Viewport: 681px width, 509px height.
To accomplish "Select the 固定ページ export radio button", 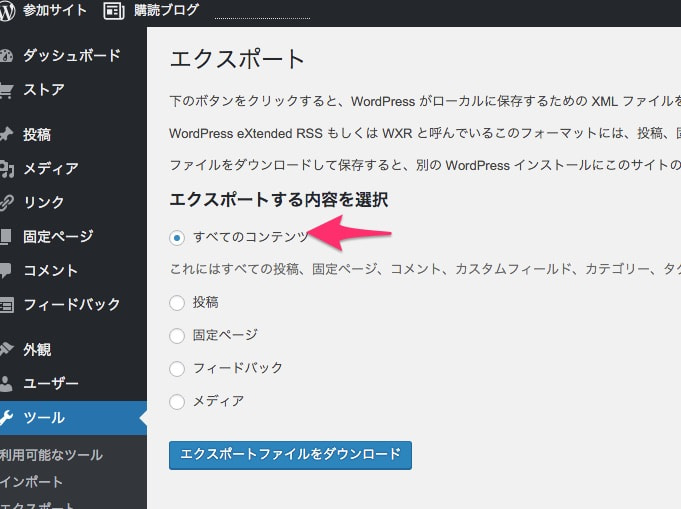I will pos(177,336).
